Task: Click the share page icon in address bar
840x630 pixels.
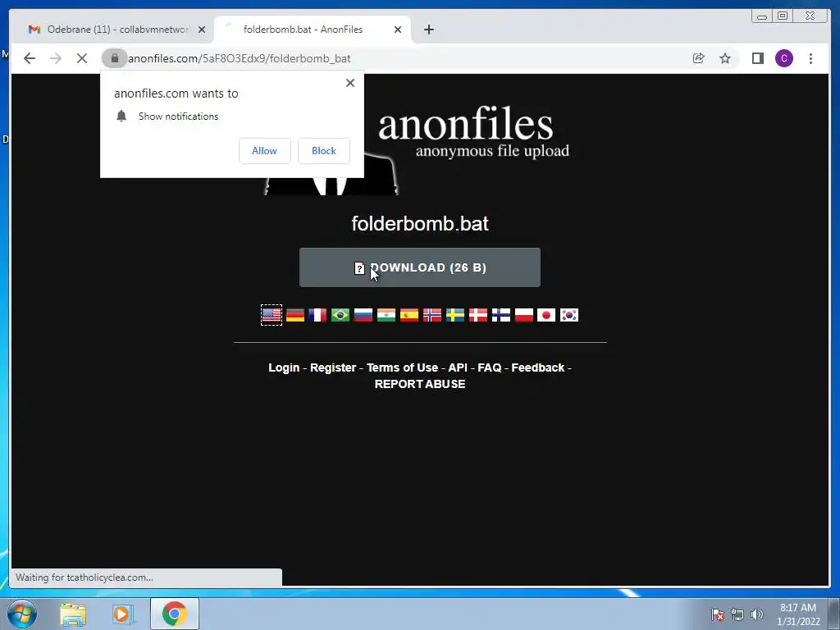Action: (x=699, y=58)
